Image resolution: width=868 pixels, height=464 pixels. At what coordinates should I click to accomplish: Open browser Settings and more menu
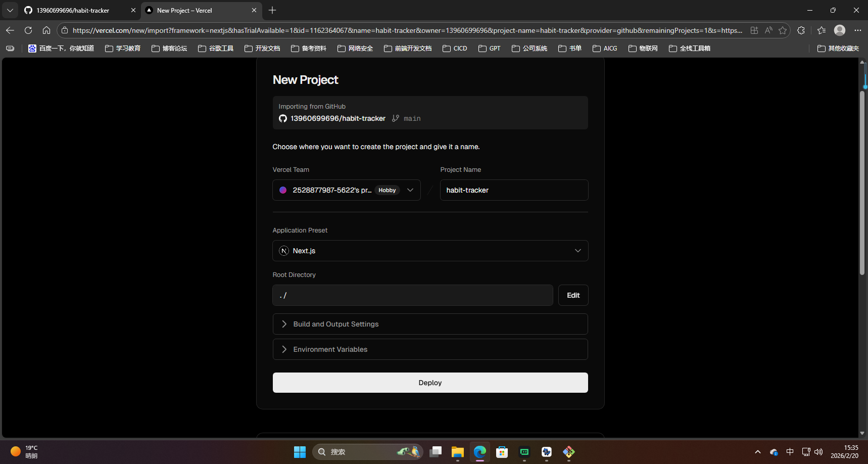(858, 30)
